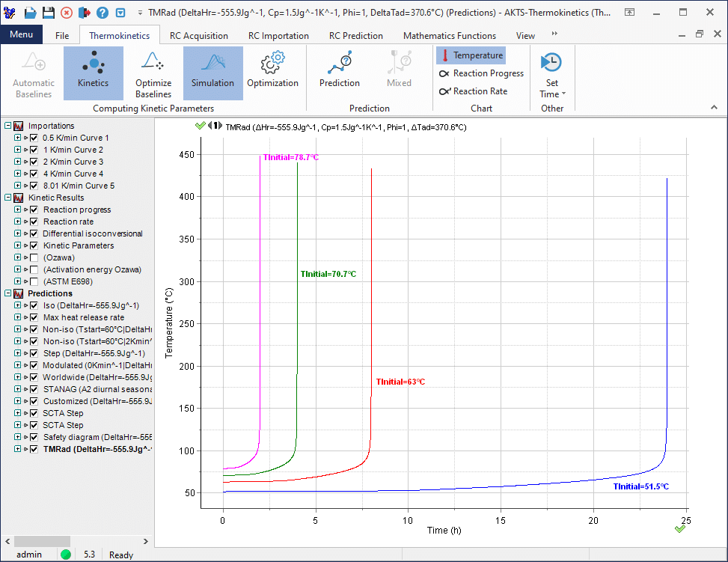Toggle the Max heat release rate checkbox
This screenshot has height=562, width=728.
[34, 317]
